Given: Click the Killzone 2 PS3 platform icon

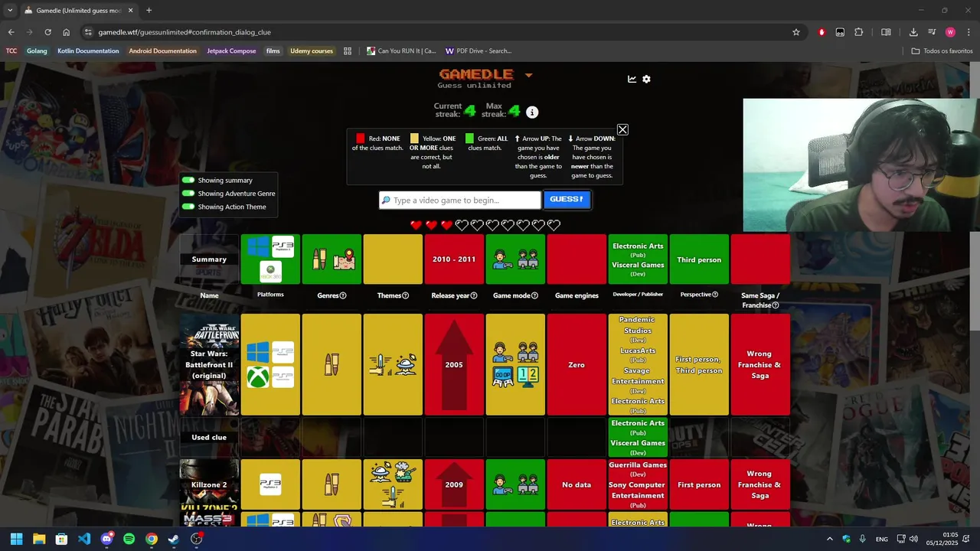Looking at the screenshot, I should [270, 484].
